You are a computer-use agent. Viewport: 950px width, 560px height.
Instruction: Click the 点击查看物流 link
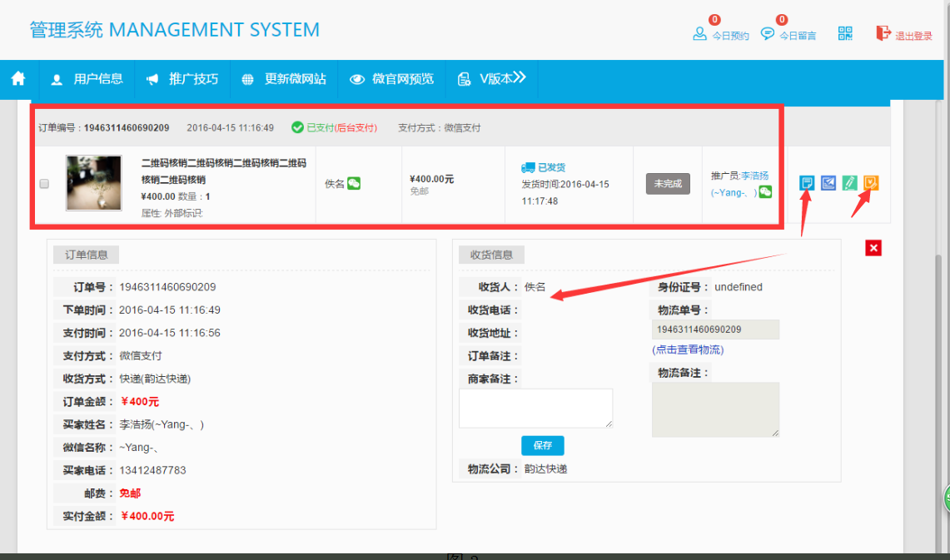pos(688,349)
